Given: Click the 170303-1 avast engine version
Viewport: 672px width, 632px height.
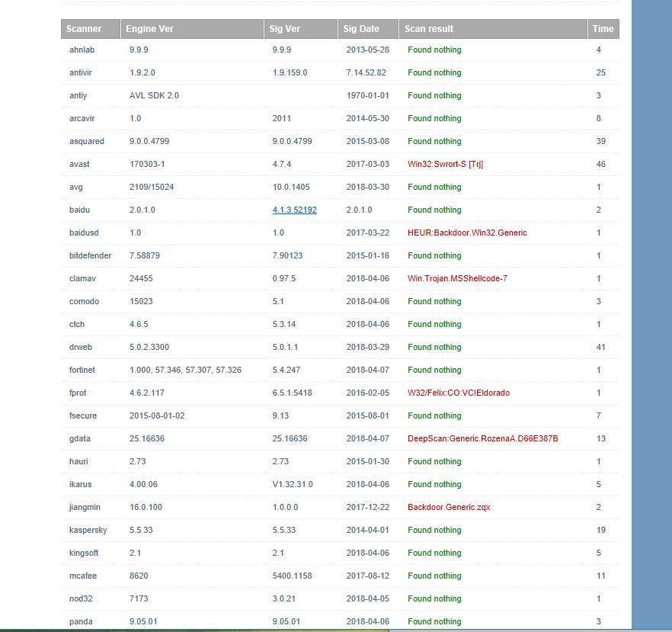Looking at the screenshot, I should (147, 164).
